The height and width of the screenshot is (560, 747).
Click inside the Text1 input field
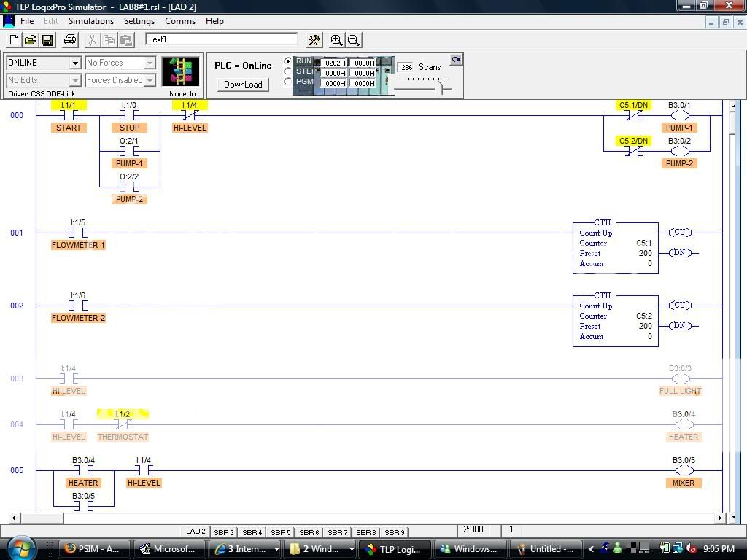tap(219, 40)
